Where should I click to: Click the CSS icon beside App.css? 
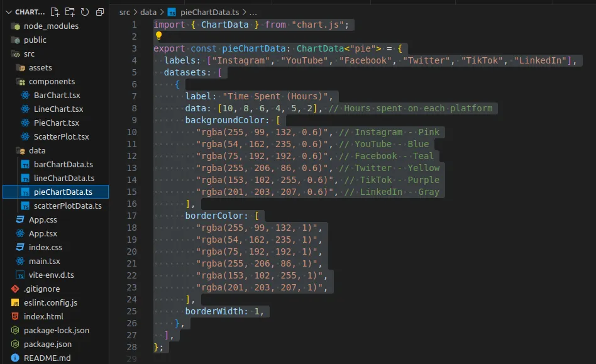20,219
